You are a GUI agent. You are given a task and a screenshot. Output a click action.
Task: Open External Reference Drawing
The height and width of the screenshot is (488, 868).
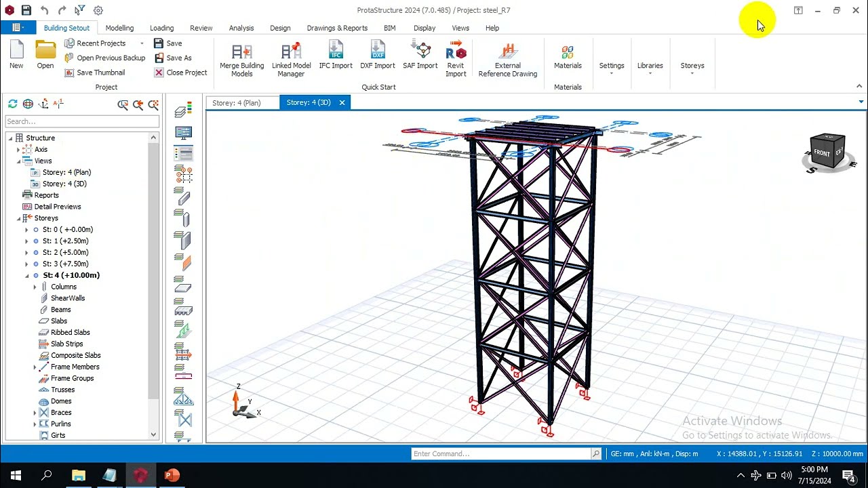[x=508, y=60]
